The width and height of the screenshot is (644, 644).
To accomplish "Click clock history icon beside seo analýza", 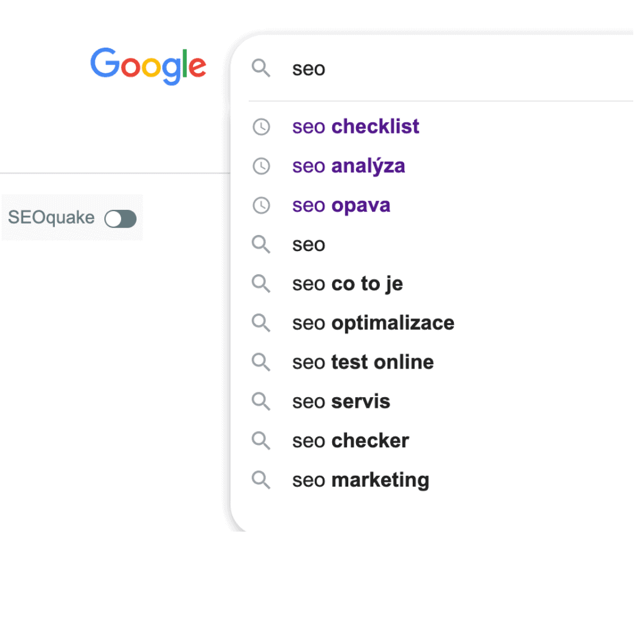I will pos(261,166).
